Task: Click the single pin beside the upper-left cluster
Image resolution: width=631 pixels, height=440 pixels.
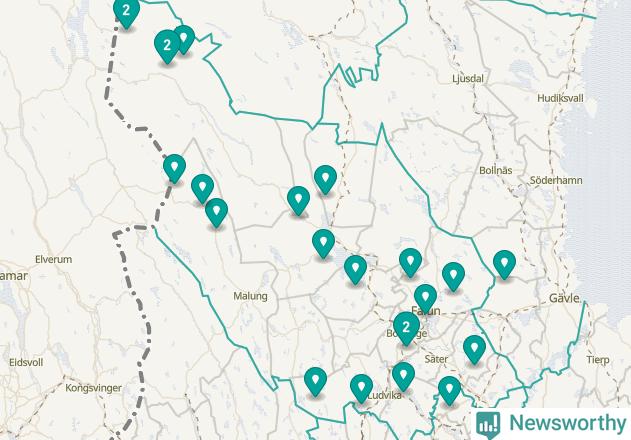Action: (184, 39)
